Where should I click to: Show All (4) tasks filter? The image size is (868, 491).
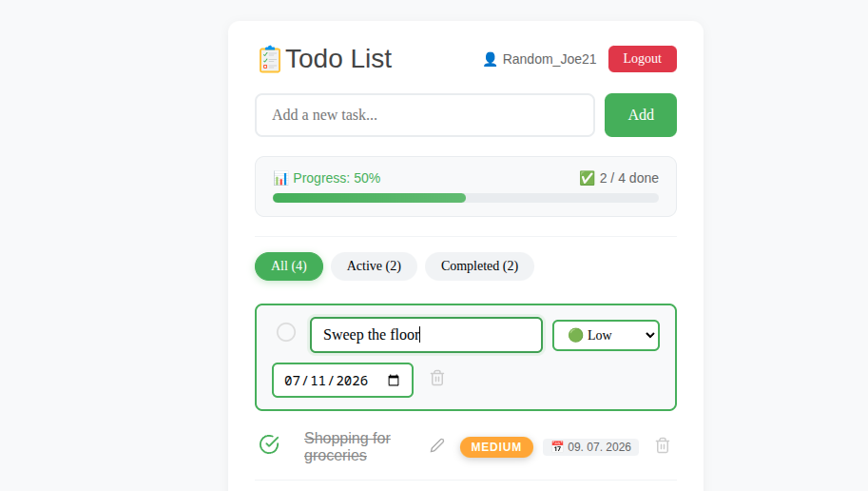coord(289,266)
